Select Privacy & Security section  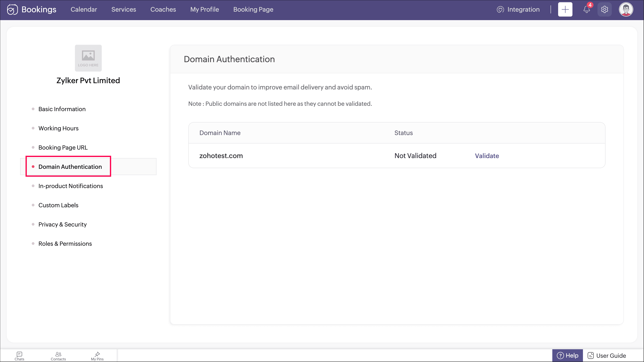tap(62, 224)
